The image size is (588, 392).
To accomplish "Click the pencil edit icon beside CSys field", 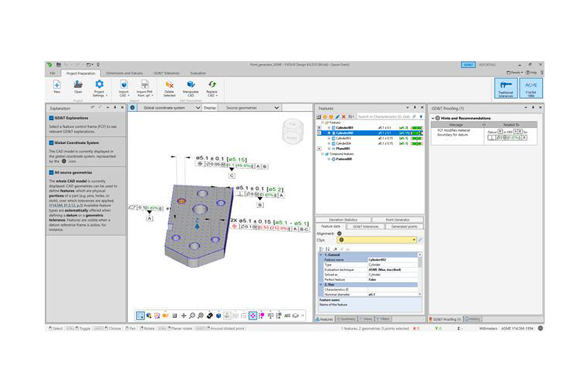I will (x=420, y=240).
